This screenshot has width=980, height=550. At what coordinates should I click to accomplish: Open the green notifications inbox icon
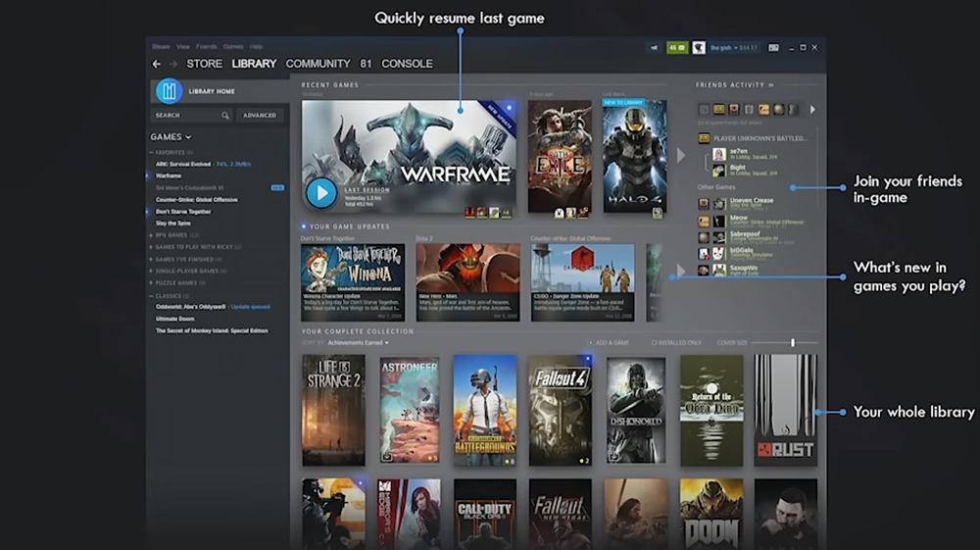pyautogui.click(x=676, y=47)
